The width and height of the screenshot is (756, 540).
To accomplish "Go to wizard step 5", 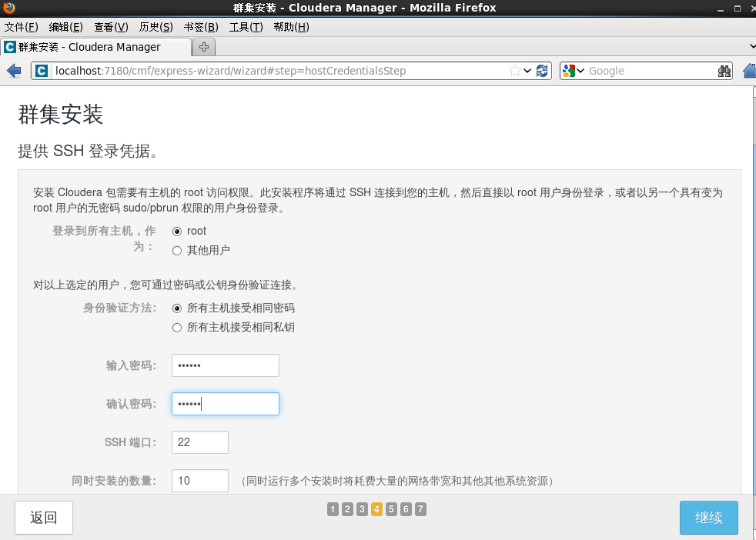I will [392, 509].
